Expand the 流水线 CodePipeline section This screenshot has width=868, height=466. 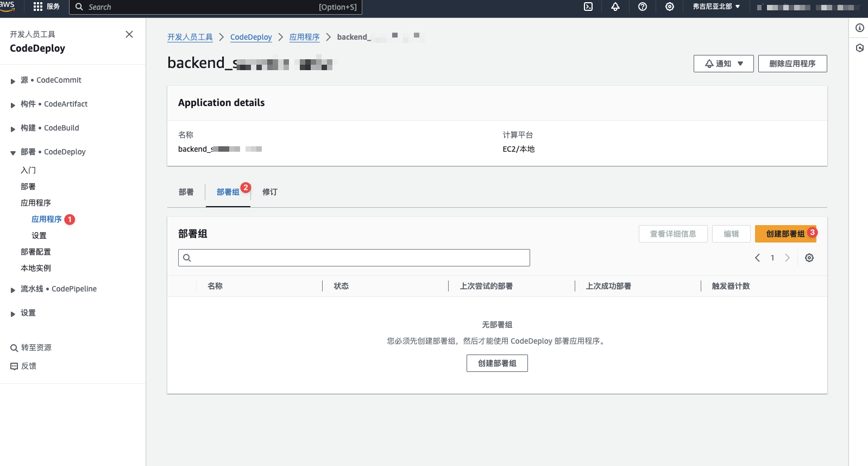[x=12, y=290]
